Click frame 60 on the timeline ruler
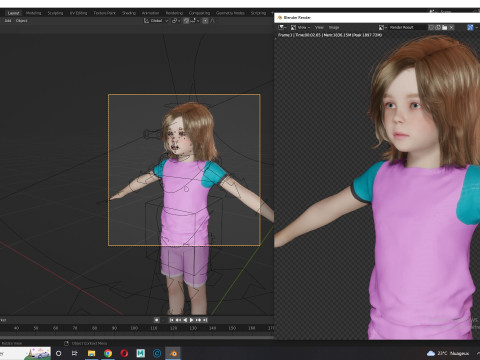This screenshot has height=360, width=480. pos(55,328)
